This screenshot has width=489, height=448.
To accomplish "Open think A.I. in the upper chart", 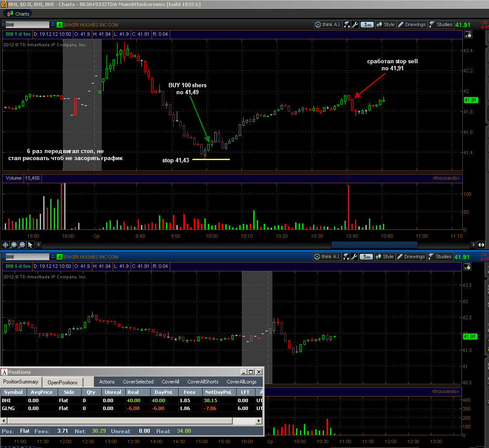I will click(x=328, y=24).
